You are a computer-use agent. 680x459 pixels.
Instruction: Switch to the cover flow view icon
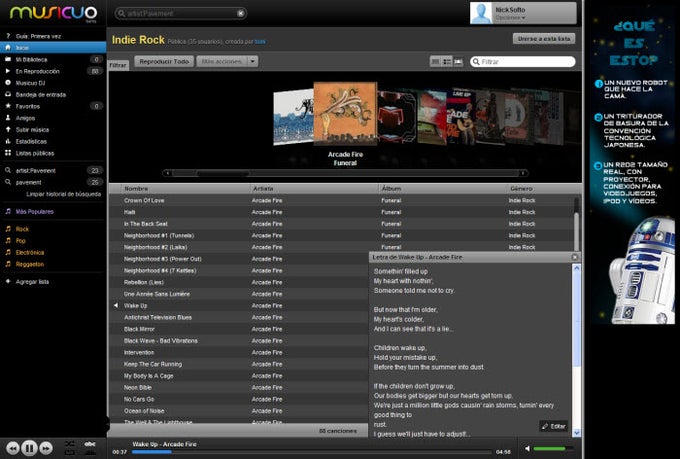pyautogui.click(x=458, y=62)
